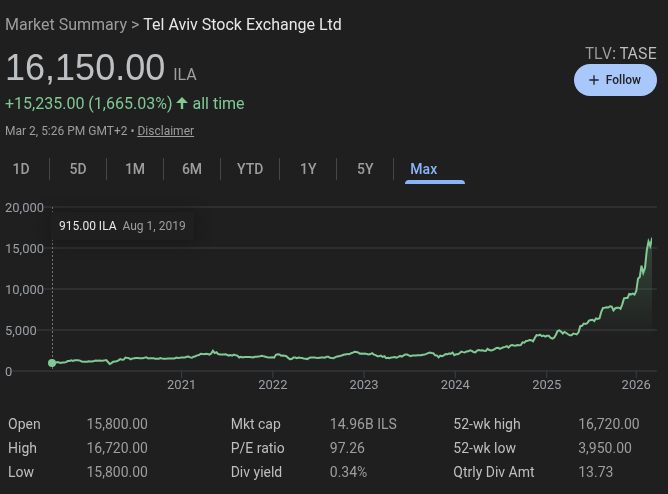The height and width of the screenshot is (494, 668).
Task: Click the 16,150.00 current price
Action: (x=85, y=68)
